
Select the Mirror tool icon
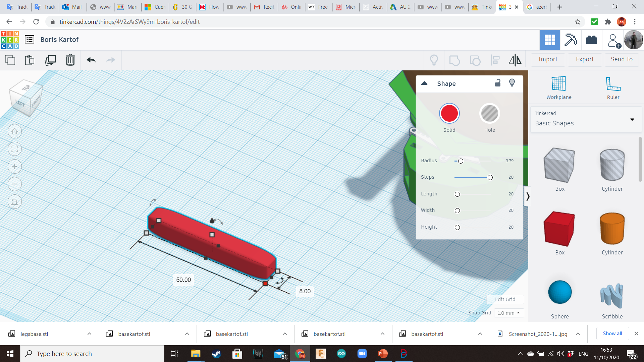pos(515,60)
